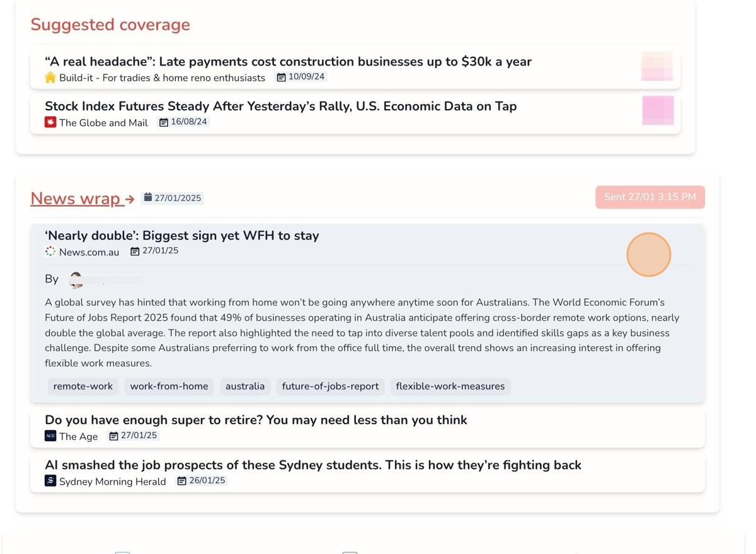The image size is (756, 554).
Task: Click the date icon beside 10/09/24
Action: 282,78
